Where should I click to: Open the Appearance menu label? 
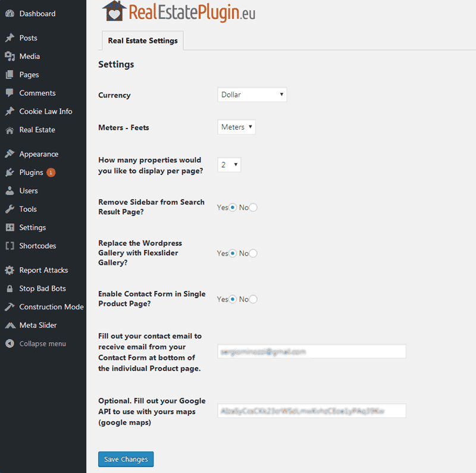tap(39, 154)
